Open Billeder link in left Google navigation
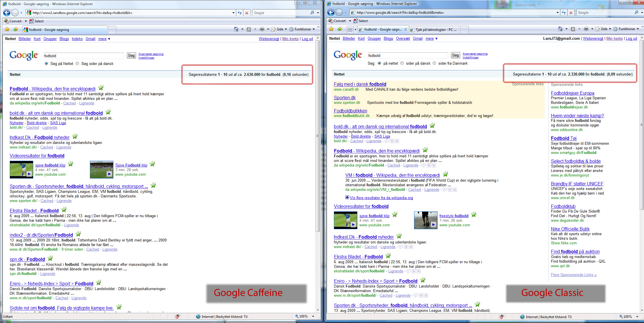Screen dimensions: 644x323 click(25, 39)
